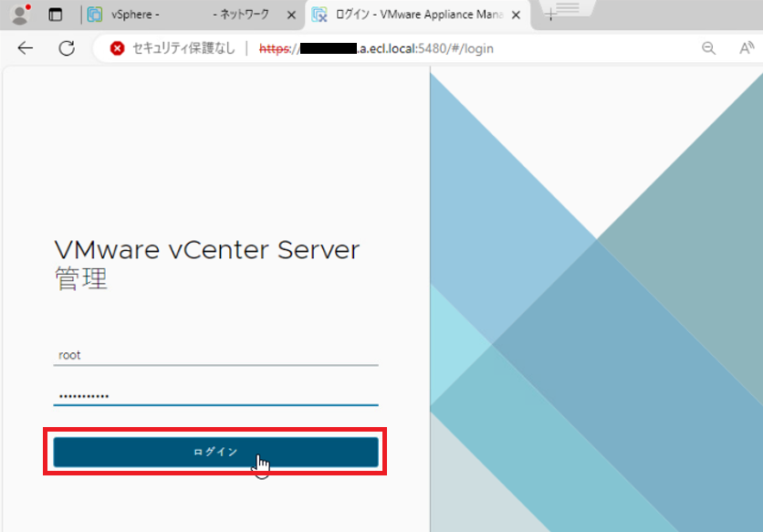Select the VMware Appliance Management login tab
Viewport: 763px width, 532px height.
tap(417, 15)
